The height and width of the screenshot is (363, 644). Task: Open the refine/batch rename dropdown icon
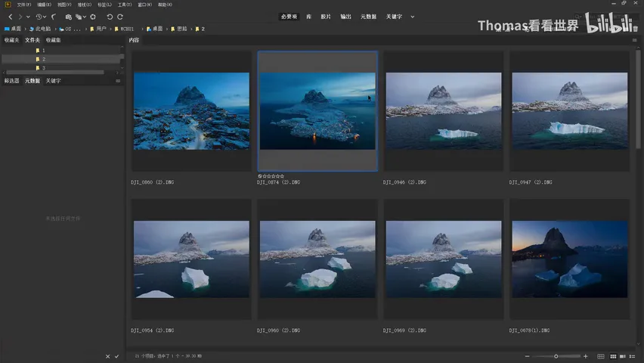click(80, 17)
